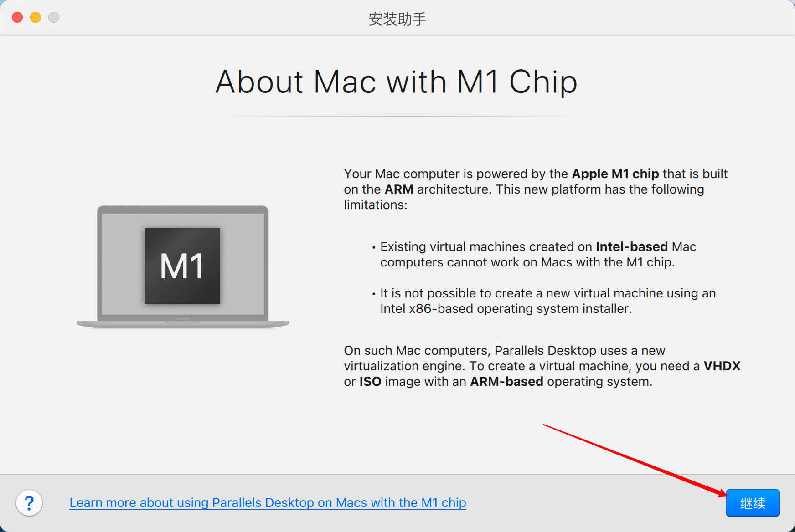Image resolution: width=795 pixels, height=532 pixels.
Task: Click the bold ISO text
Action: 370,381
